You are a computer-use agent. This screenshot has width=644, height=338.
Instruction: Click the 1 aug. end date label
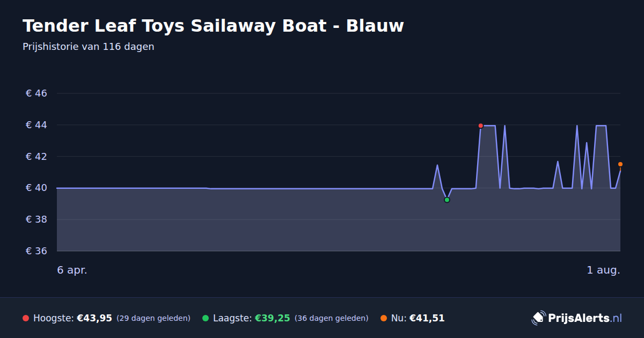click(x=603, y=270)
